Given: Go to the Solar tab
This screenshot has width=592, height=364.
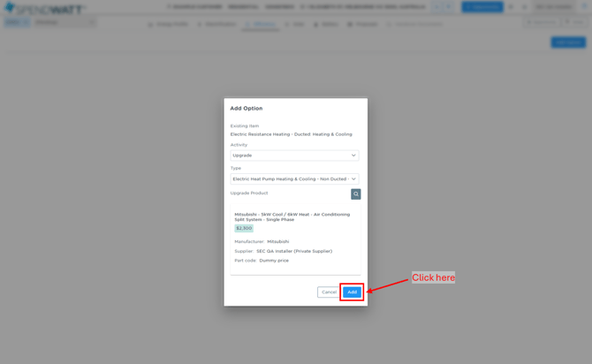Looking at the screenshot, I should pos(294,24).
